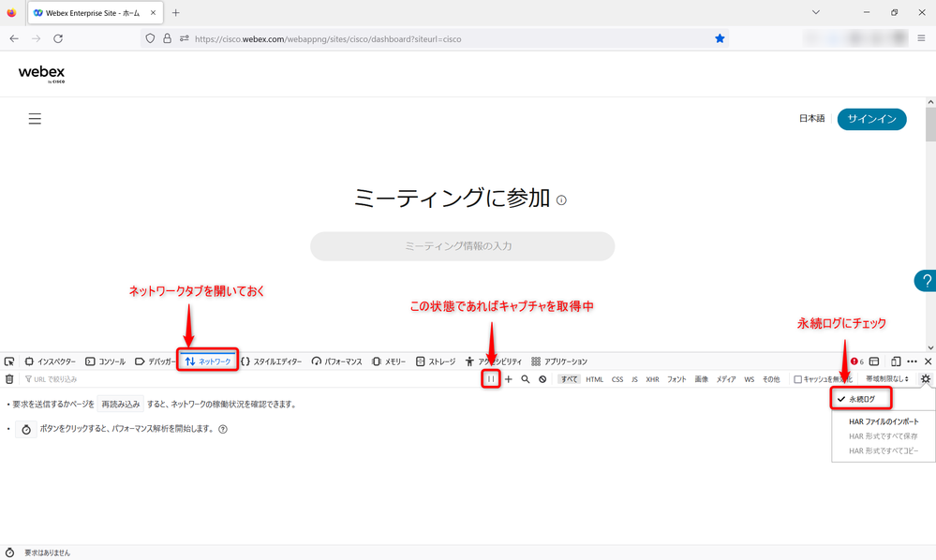
Task: Click the shield tracking protection icon
Action: click(151, 38)
